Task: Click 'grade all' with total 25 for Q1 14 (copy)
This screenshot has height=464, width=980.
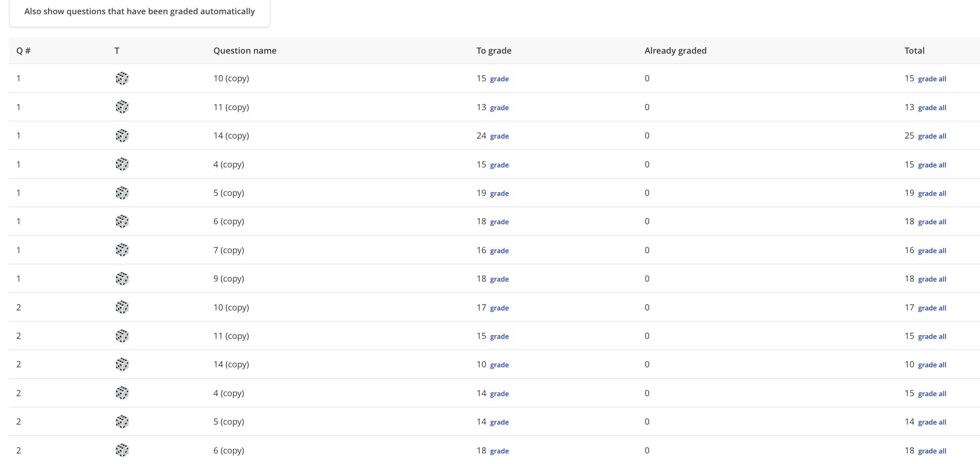Action: coord(932,136)
